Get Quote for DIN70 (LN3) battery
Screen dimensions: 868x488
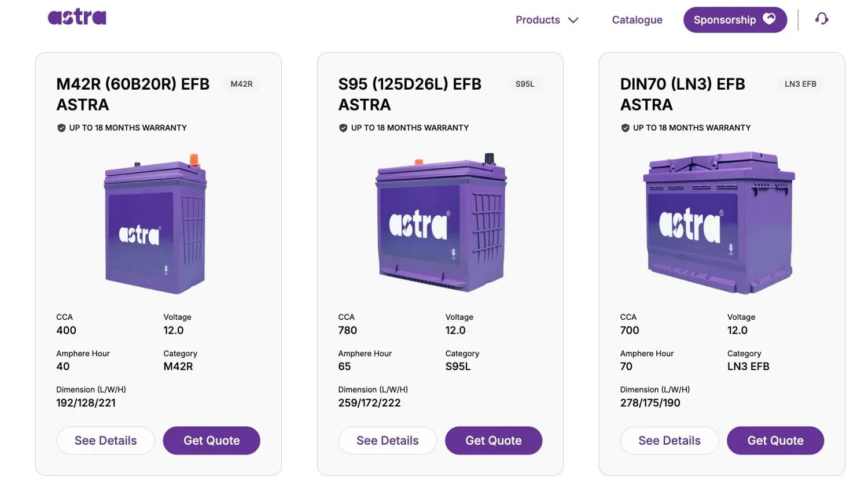point(775,441)
